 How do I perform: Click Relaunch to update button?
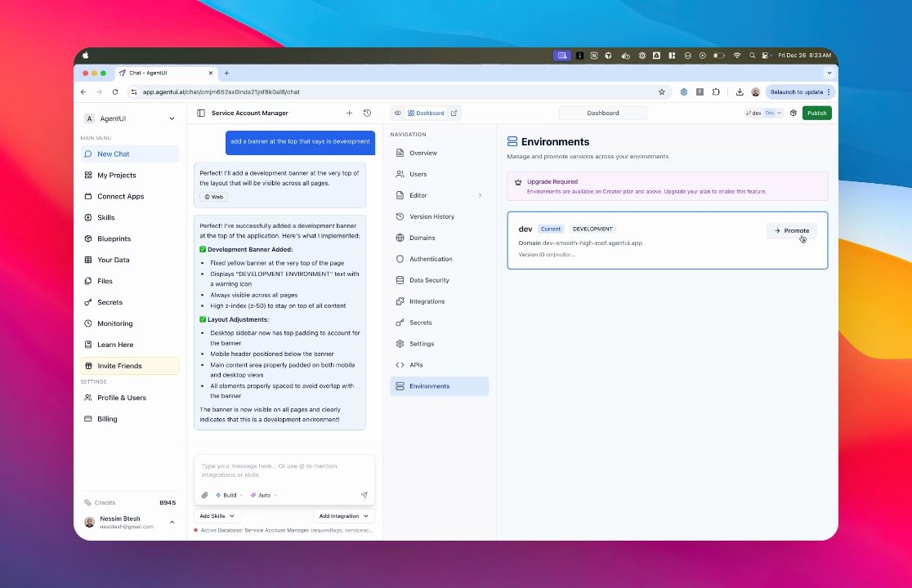pos(800,91)
